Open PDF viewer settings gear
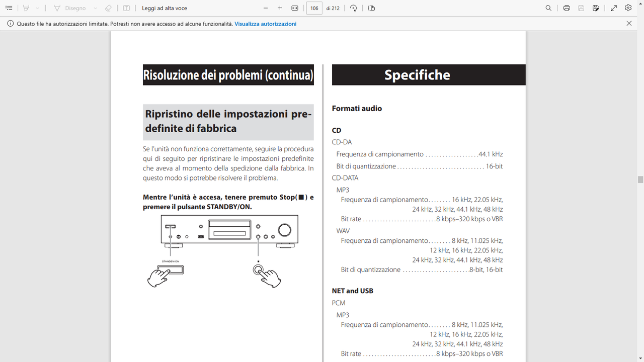644x362 pixels. coord(628,8)
